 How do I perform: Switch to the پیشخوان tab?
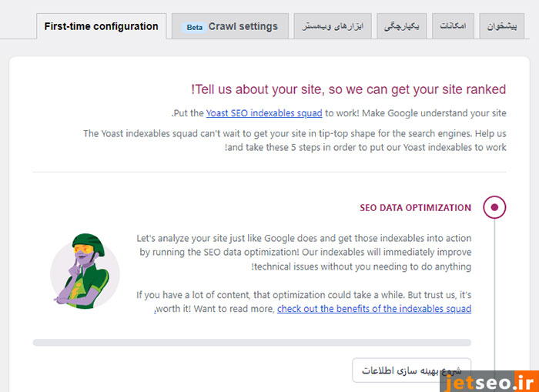(503, 27)
